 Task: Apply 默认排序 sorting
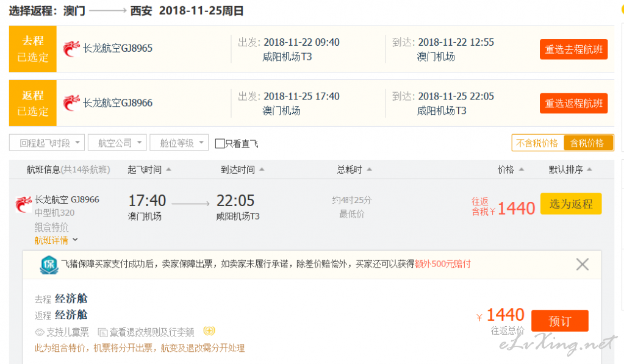pos(570,170)
